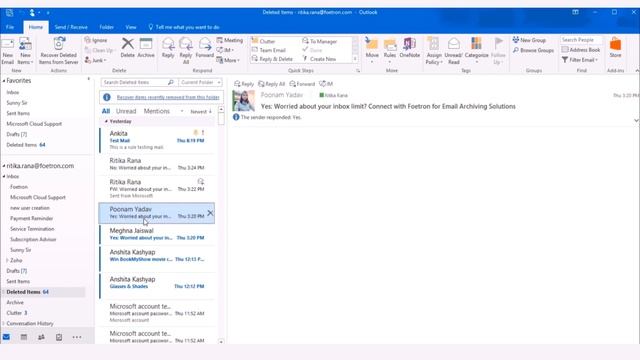Click Reply in reading pane

[244, 84]
